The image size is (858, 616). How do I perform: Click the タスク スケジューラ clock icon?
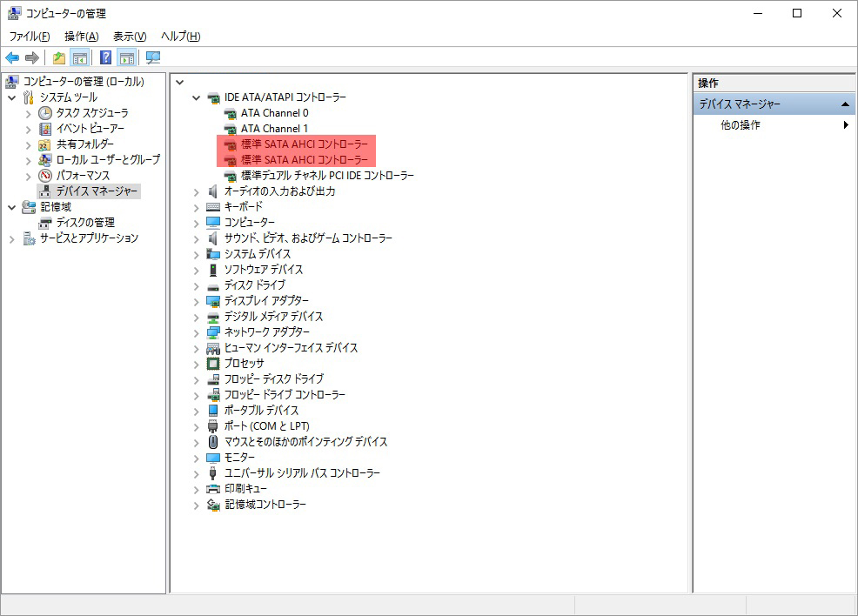coord(45,113)
